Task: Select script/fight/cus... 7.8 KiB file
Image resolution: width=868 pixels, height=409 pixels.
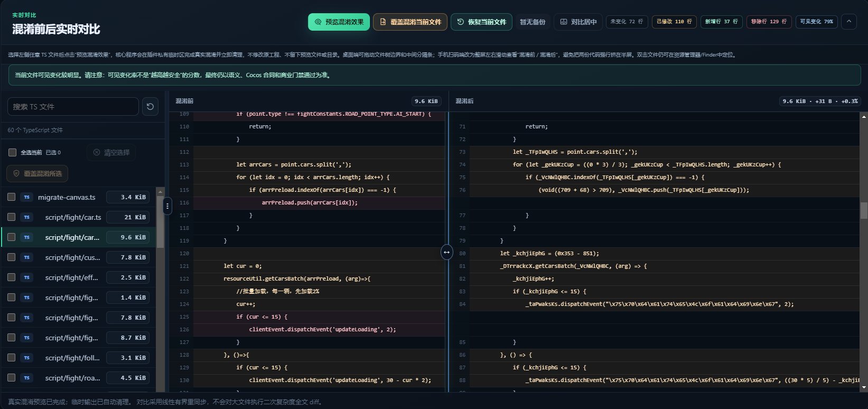Action: coord(79,257)
